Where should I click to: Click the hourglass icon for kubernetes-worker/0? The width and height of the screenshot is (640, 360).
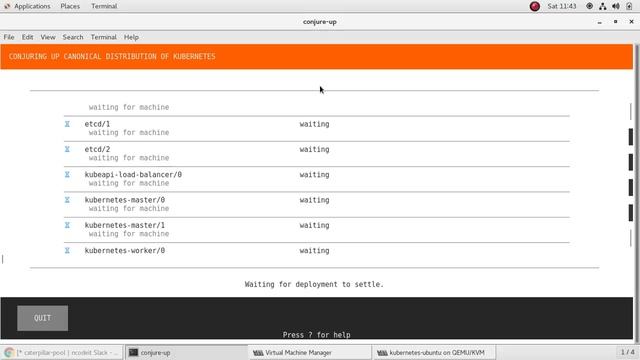tap(67, 251)
